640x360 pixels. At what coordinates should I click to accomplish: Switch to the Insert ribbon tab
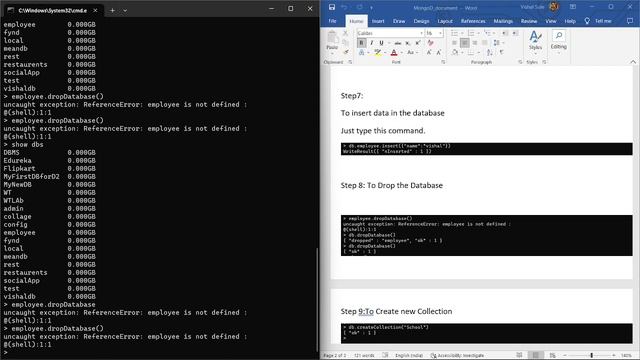[378, 21]
